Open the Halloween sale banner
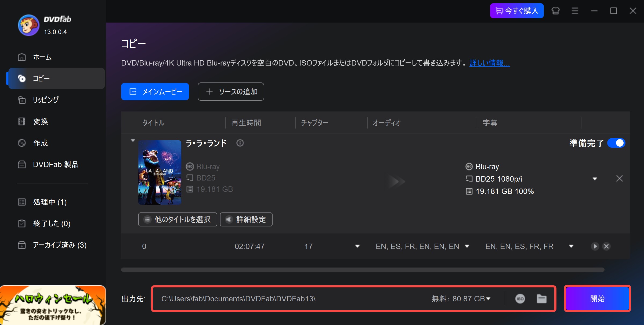Viewport: 644px width, 325px height. pyautogui.click(x=53, y=305)
